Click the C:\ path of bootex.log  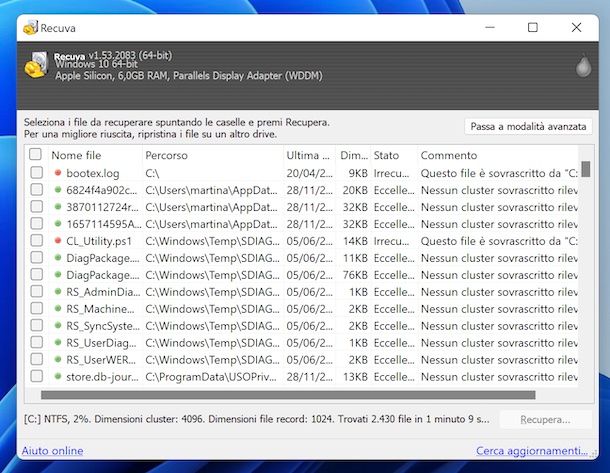tap(152, 173)
